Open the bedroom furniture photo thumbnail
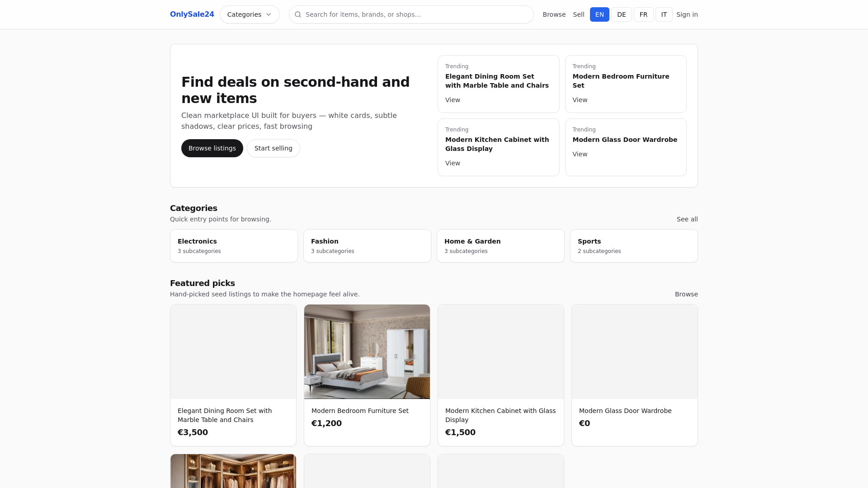The height and width of the screenshot is (488, 868). (x=367, y=352)
